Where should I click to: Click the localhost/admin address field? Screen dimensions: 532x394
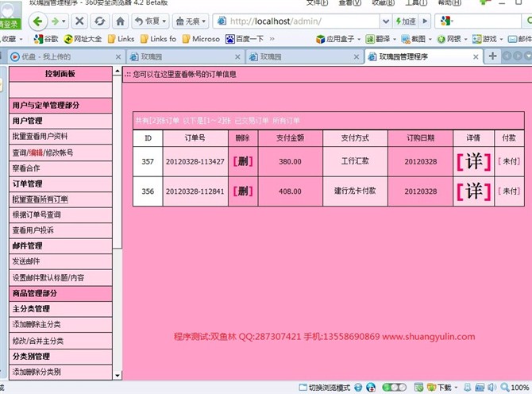coord(302,21)
